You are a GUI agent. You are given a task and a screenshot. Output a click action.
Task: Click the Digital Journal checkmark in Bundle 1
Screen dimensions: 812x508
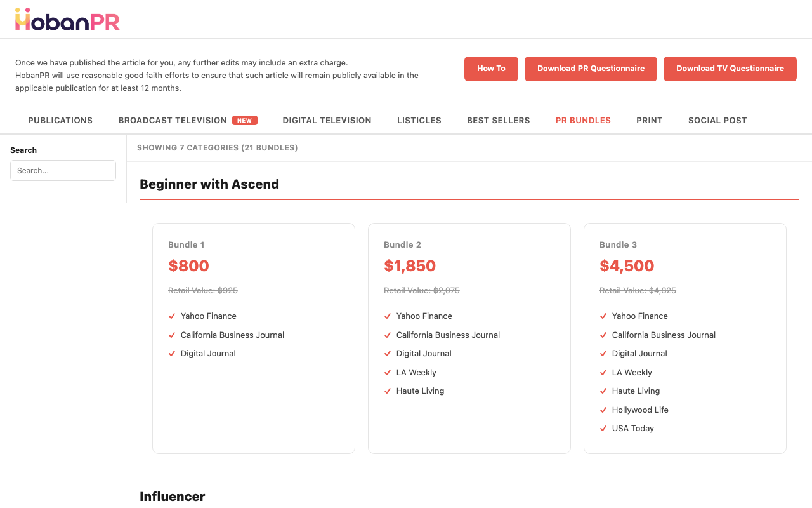pyautogui.click(x=171, y=353)
